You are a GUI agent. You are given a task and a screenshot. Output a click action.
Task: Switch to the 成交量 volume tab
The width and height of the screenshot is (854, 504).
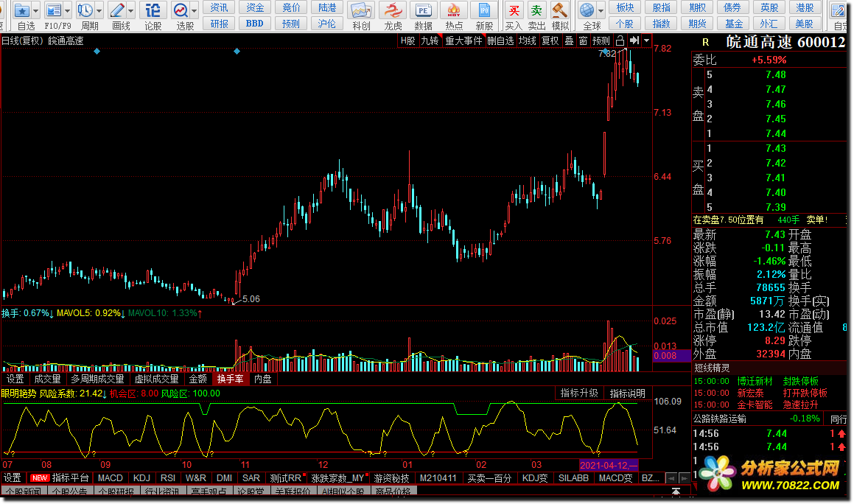(x=47, y=379)
